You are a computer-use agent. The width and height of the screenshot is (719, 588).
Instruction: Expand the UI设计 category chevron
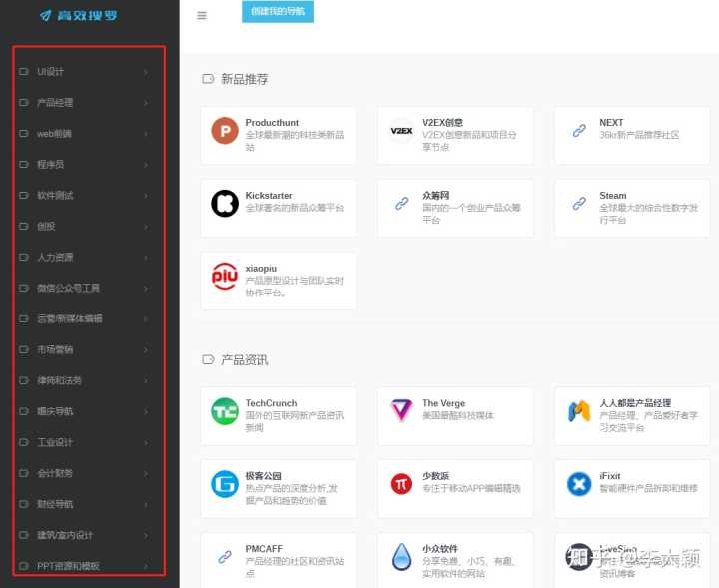coord(146,72)
